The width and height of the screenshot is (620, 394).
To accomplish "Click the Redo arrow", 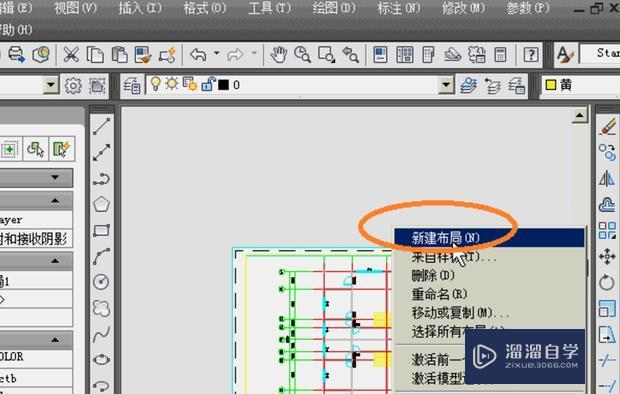I will [x=235, y=55].
